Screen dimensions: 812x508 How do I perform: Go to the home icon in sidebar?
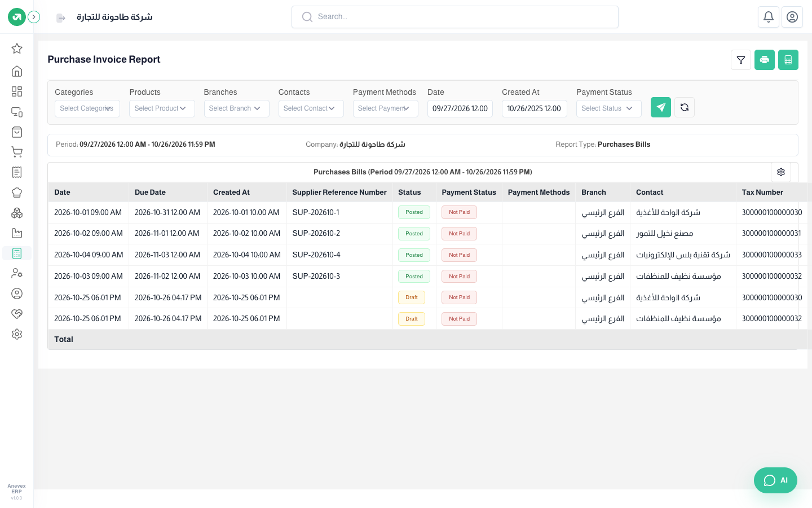click(17, 71)
